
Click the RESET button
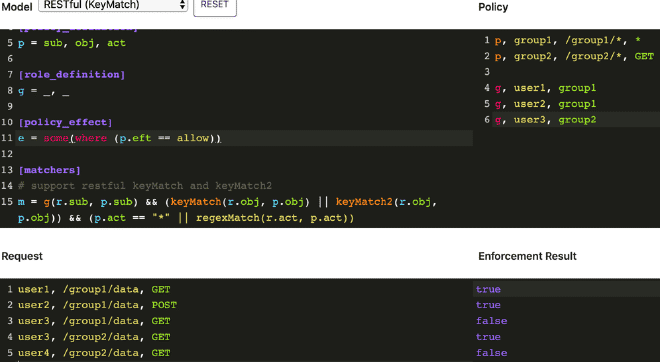tap(215, 6)
